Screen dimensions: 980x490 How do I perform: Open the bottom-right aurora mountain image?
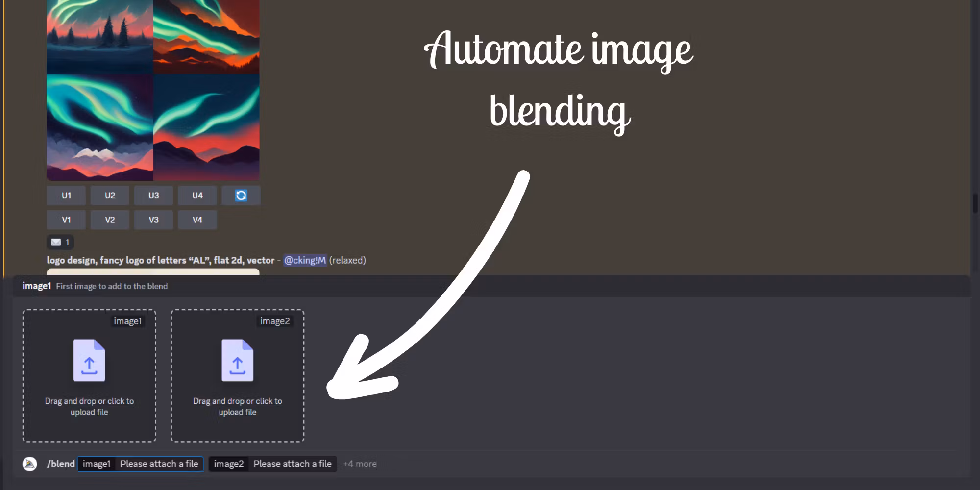coord(206,127)
